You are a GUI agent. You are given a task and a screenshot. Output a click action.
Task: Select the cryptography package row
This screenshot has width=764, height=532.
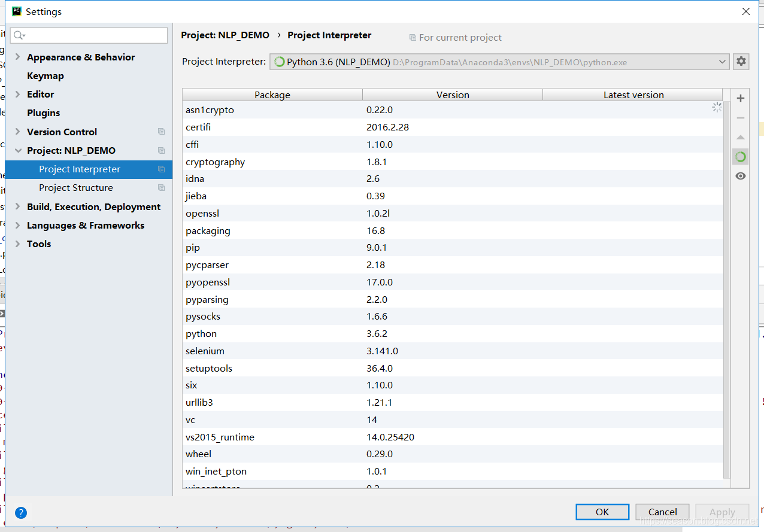point(453,162)
